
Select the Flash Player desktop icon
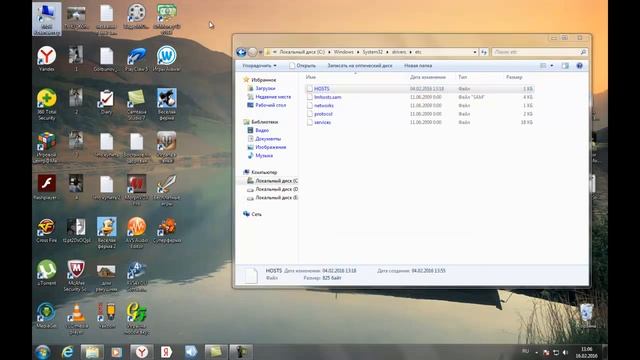tap(47, 187)
